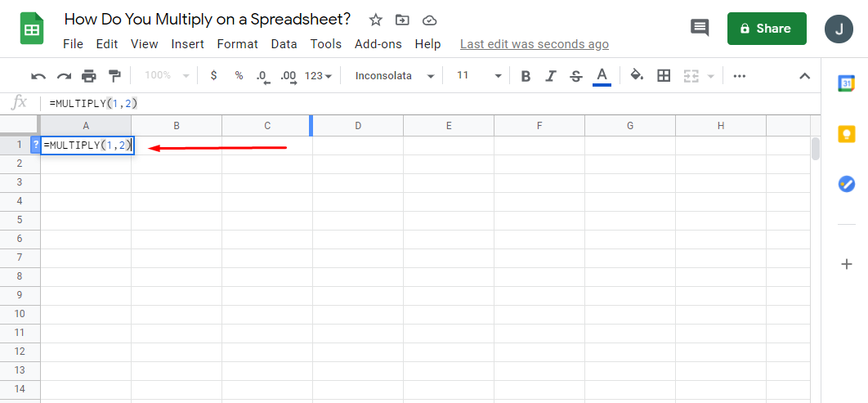The height and width of the screenshot is (403, 868).
Task: Open Google Calendar in side panel
Action: pos(847,83)
